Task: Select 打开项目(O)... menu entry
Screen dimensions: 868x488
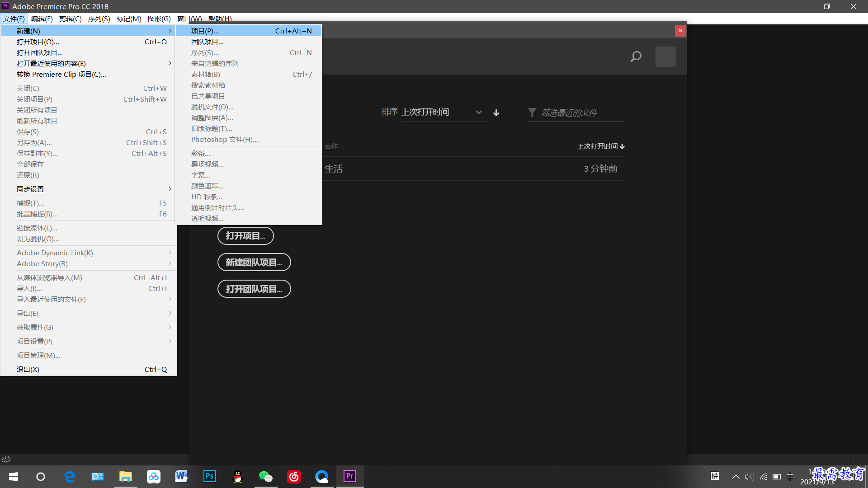Action: [x=89, y=42]
